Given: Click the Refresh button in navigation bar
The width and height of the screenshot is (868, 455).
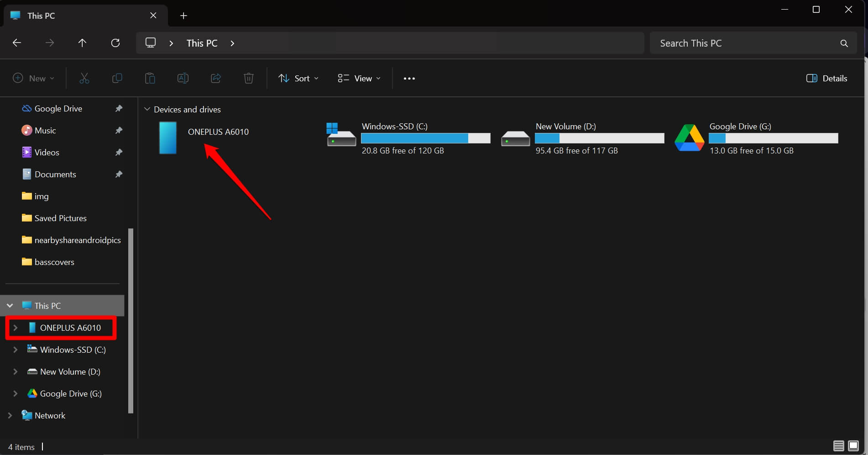Looking at the screenshot, I should (115, 43).
